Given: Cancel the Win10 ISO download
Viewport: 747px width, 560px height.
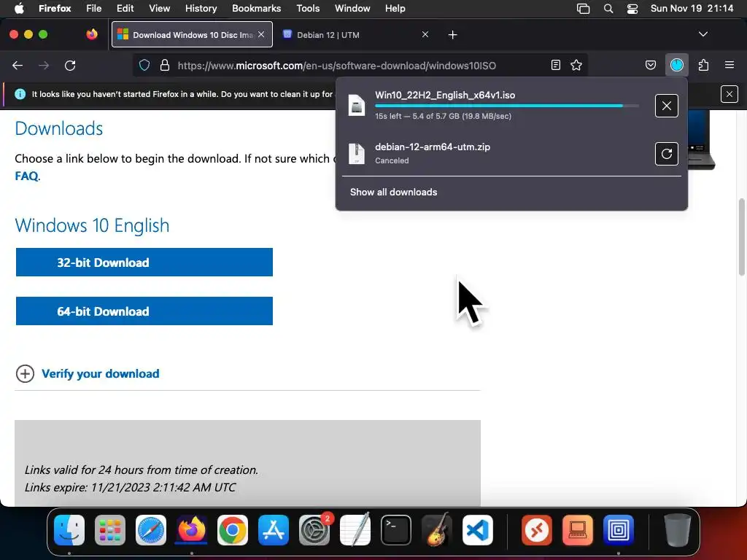Looking at the screenshot, I should (x=667, y=106).
